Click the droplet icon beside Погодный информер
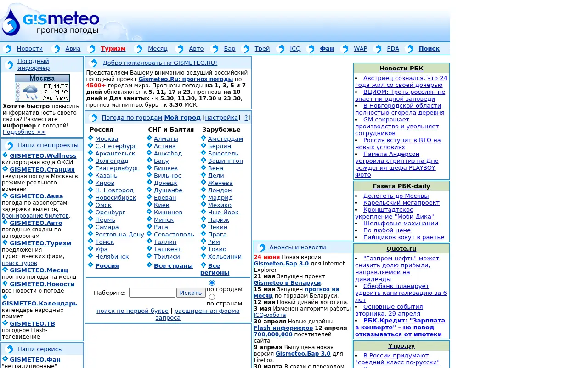The height and width of the screenshot is (368, 588). tap(9, 65)
